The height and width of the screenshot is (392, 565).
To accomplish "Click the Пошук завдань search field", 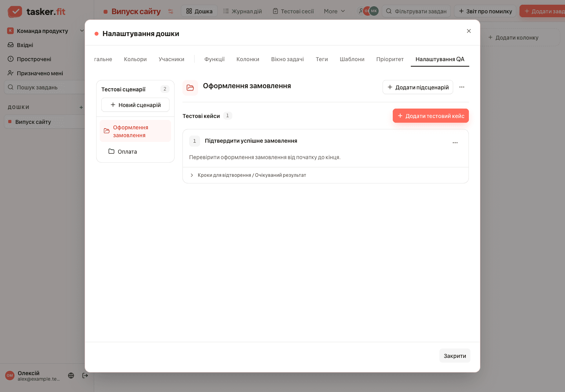I will [x=44, y=87].
